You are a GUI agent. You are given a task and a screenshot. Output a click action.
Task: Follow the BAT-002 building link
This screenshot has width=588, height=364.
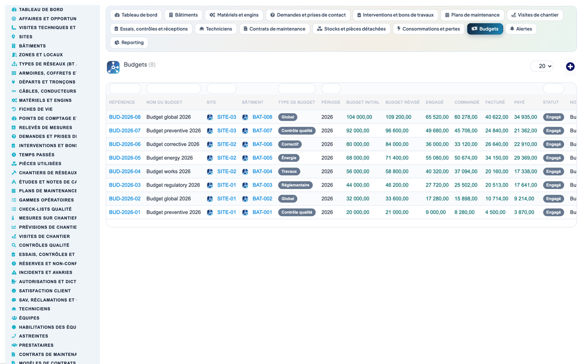pos(262,199)
